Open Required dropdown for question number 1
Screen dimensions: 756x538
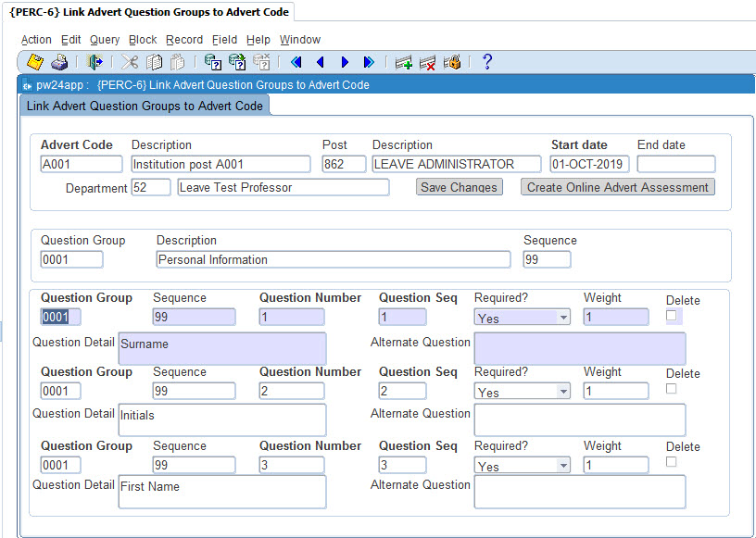tap(563, 318)
